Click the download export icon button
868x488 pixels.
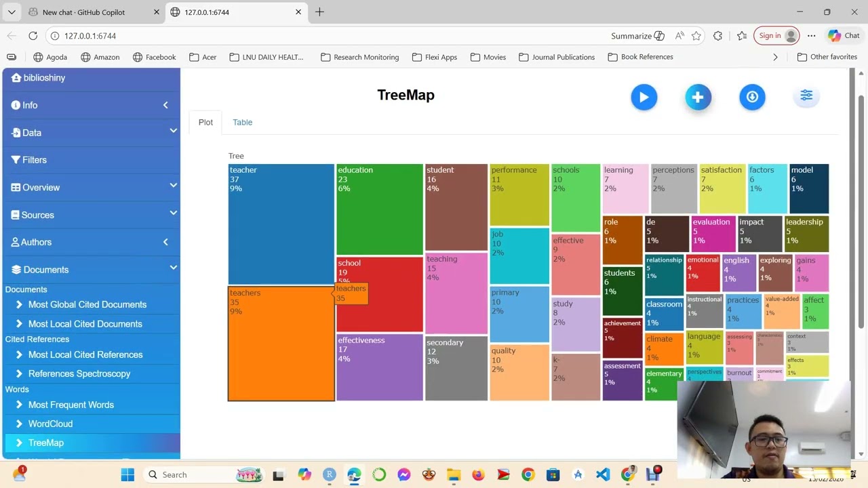752,97
